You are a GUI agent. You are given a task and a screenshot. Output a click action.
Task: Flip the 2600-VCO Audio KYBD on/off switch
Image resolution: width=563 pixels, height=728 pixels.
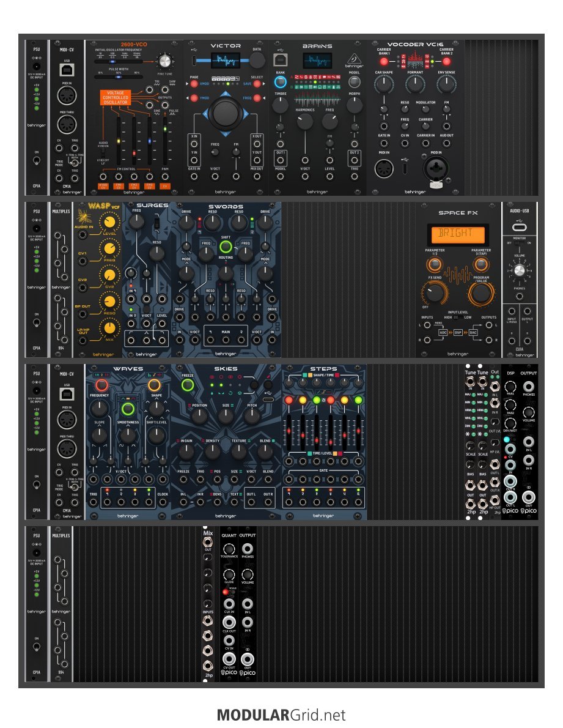coord(103,152)
